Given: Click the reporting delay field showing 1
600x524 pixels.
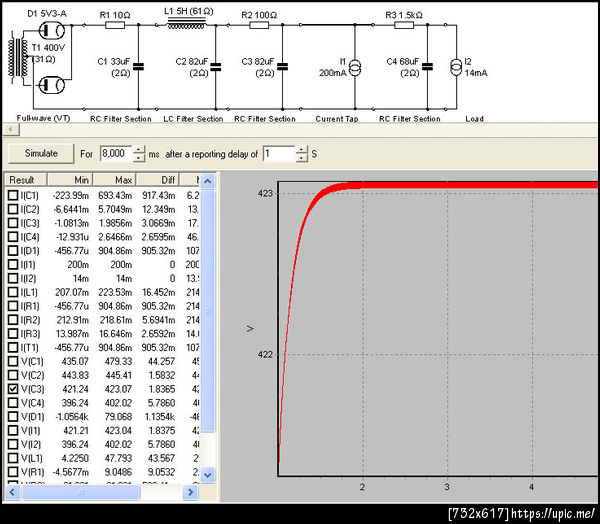Looking at the screenshot, I should [279, 153].
